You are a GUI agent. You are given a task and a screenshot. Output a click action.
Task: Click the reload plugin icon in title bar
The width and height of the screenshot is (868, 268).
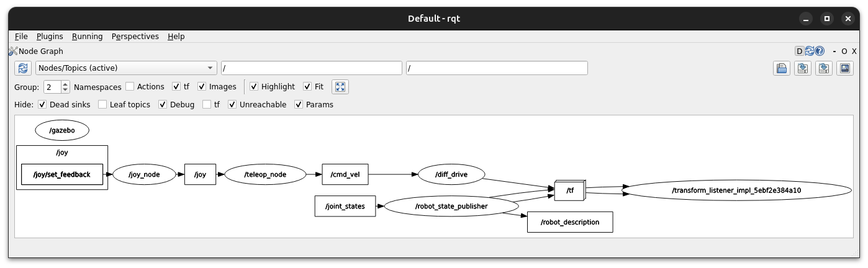click(x=810, y=51)
